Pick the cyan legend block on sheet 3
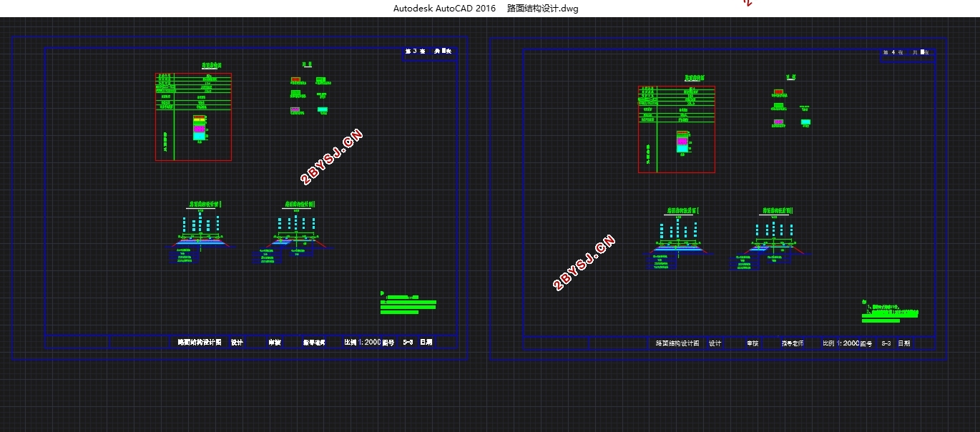 (323, 110)
